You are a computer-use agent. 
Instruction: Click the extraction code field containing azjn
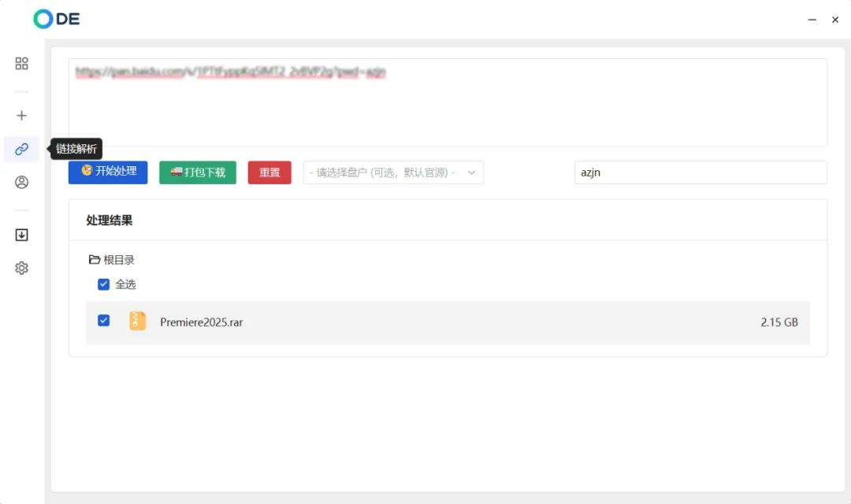(700, 172)
